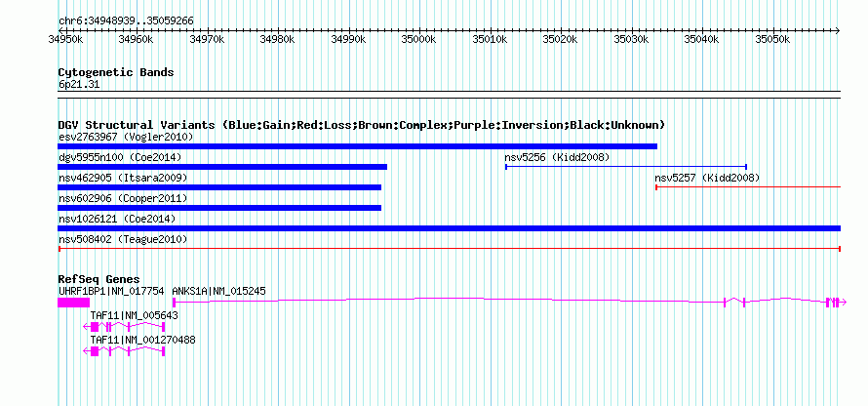
Task: Click the 35010k ruler position
Action: tap(490, 39)
